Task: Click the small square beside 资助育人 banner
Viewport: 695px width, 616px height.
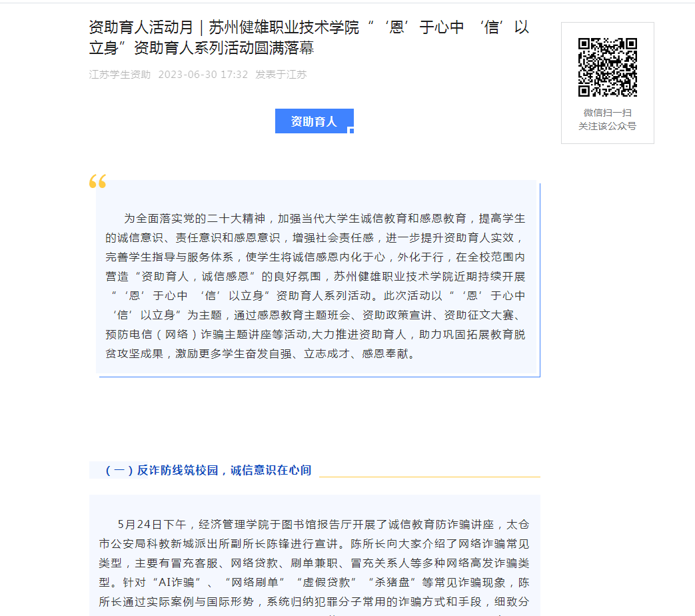Action: pos(351,131)
